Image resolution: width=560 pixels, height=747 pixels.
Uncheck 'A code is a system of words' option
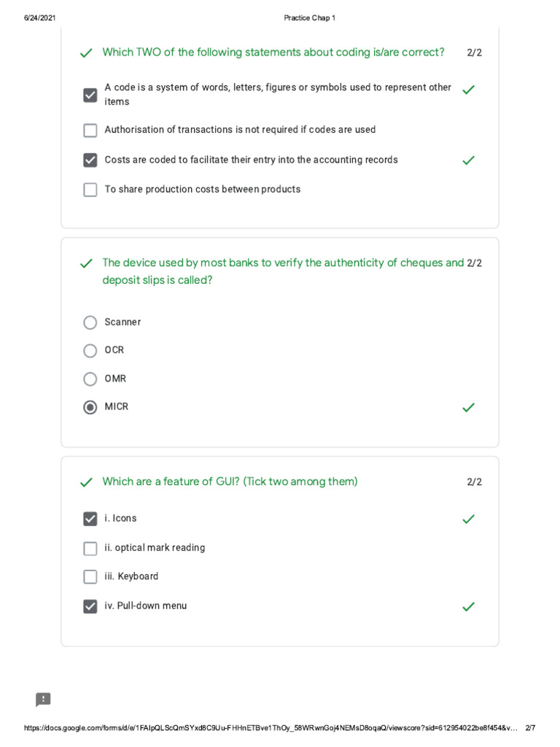tap(90, 95)
